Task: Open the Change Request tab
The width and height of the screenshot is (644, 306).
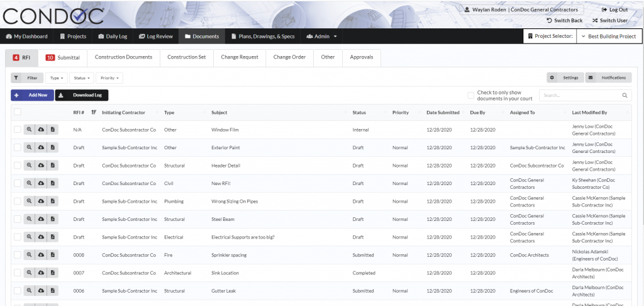Action: [x=240, y=57]
